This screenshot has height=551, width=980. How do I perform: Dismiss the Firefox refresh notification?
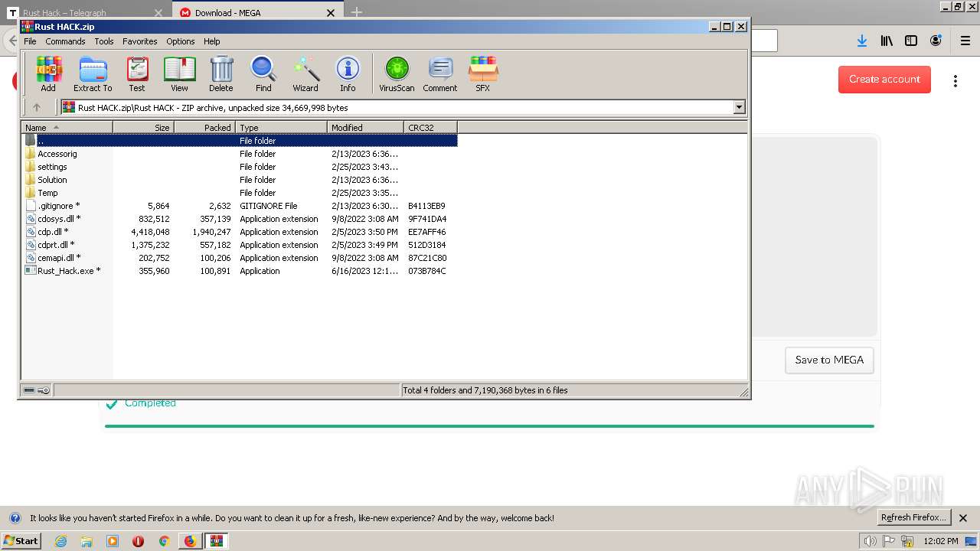click(963, 518)
